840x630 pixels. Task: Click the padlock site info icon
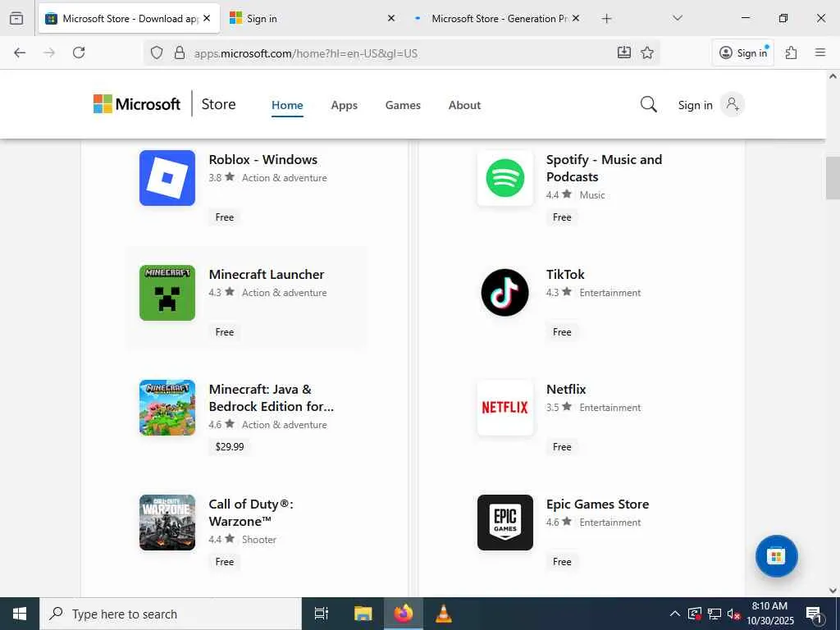(180, 52)
